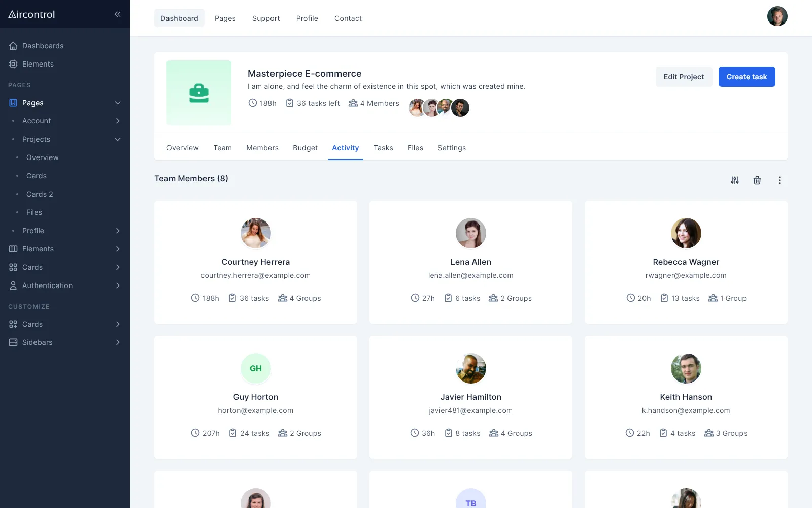Click the Aircontrol logo
The image size is (812, 508).
[31, 14]
